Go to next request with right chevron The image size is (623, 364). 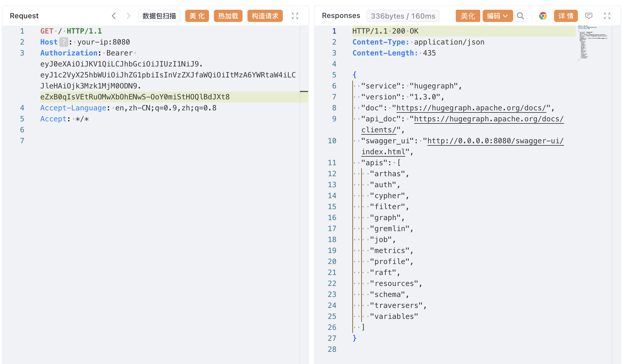point(128,16)
